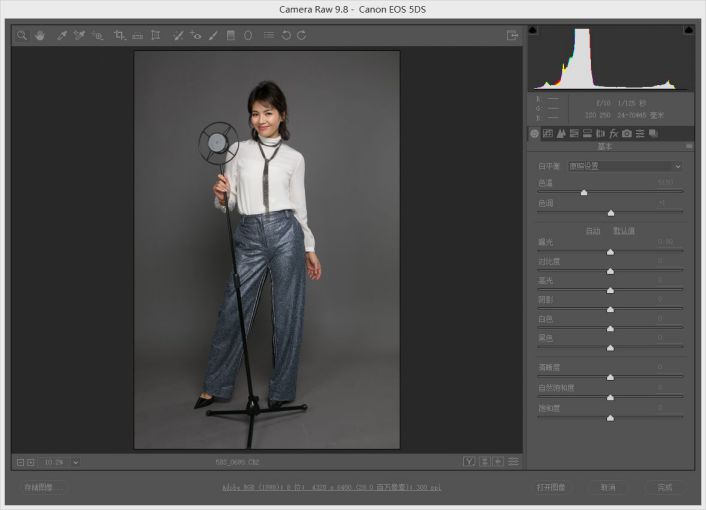Screen dimensions: 706x510
Task: Pick the White Balance eyedropper tool
Action: point(61,35)
